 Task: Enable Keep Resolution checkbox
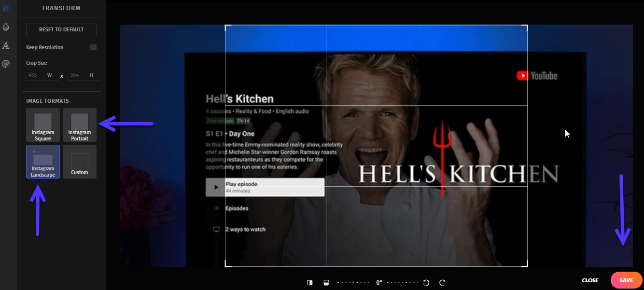pos(94,47)
